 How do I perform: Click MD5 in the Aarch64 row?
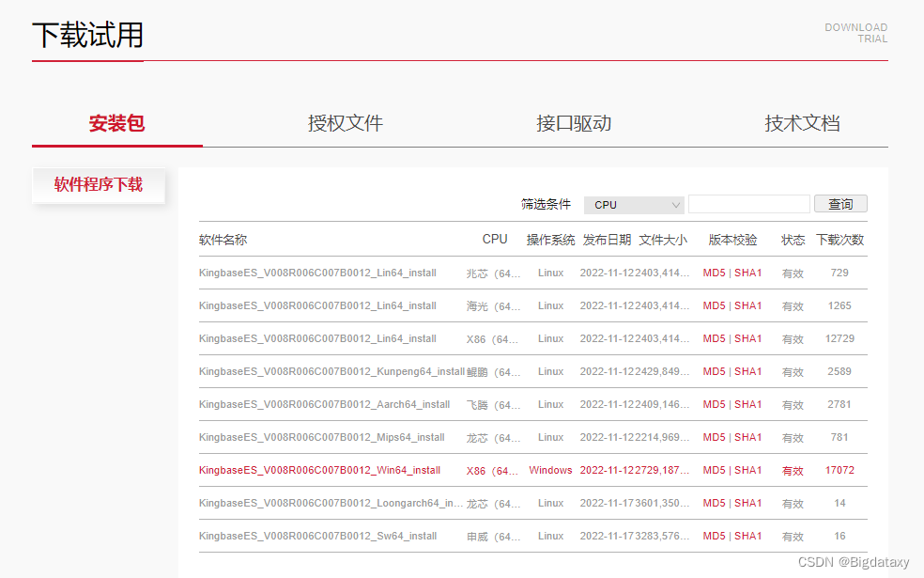pos(714,404)
